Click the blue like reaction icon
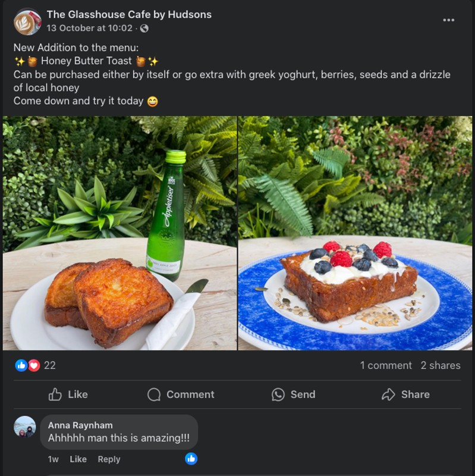 tap(21, 365)
